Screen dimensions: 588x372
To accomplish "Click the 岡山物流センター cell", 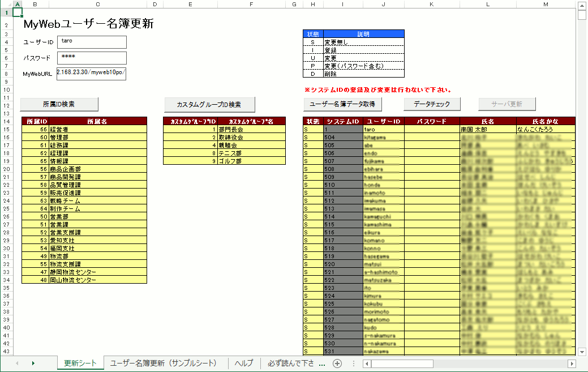I will [x=98, y=280].
